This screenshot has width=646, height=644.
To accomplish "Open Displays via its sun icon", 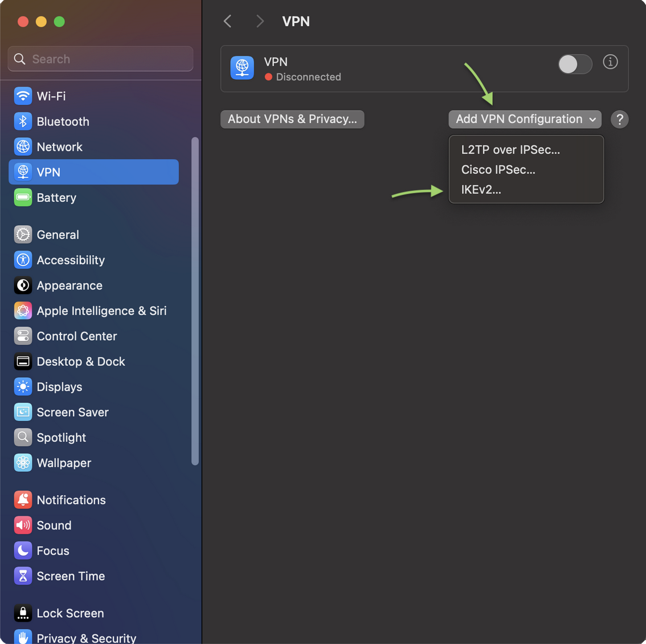I will point(23,387).
